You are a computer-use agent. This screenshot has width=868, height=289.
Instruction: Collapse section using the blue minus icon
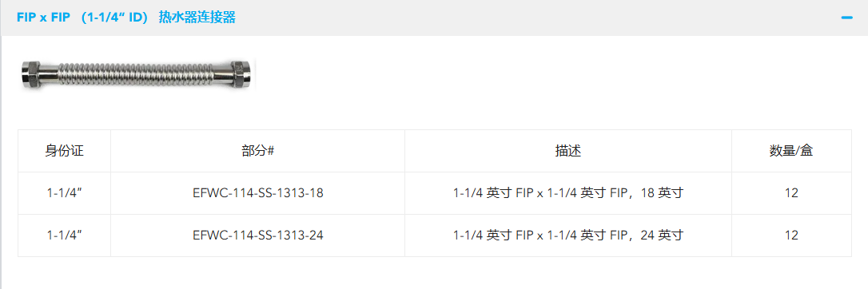tap(846, 18)
